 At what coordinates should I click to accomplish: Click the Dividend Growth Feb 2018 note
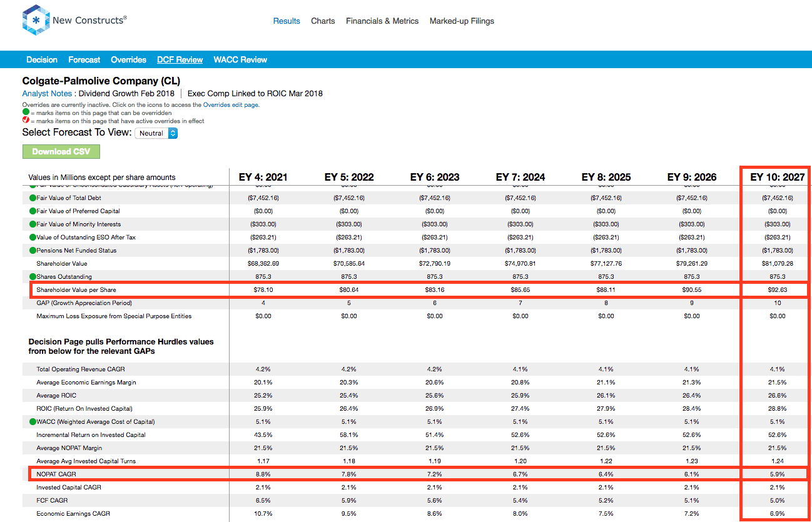[x=126, y=93]
